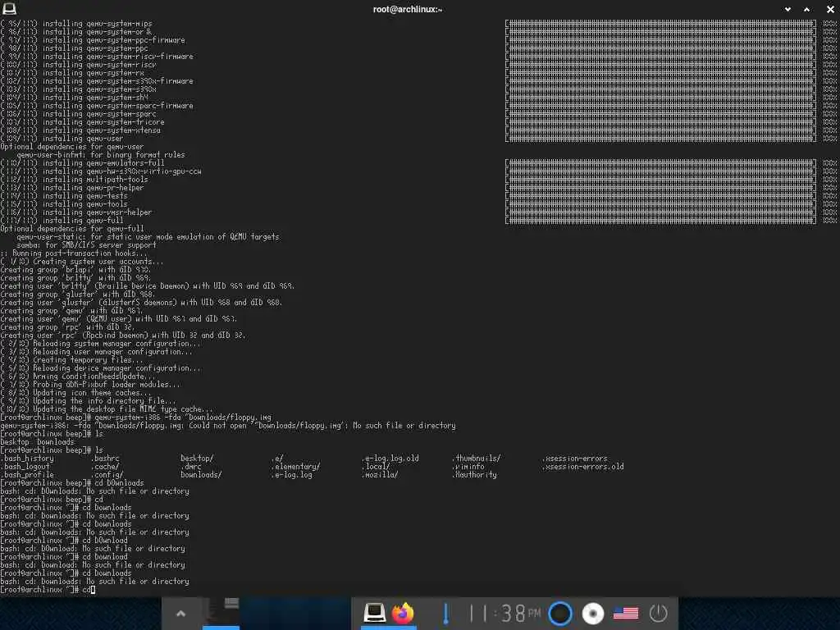Click the qemu-system-mips progress bar

660,24
